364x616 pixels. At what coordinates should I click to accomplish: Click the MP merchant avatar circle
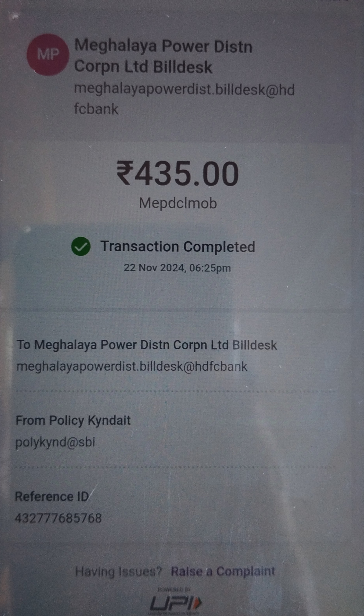point(48,55)
